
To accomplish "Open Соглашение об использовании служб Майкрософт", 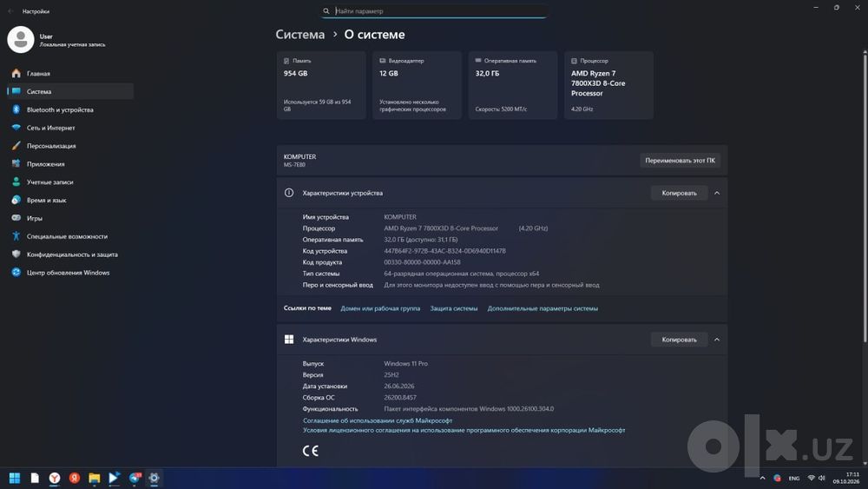I will [x=378, y=421].
